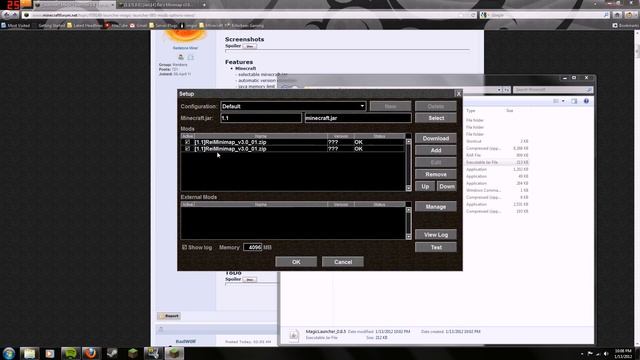640x360 pixels.
Task: Click External Mods scrollbar down arrow
Action: (408, 236)
